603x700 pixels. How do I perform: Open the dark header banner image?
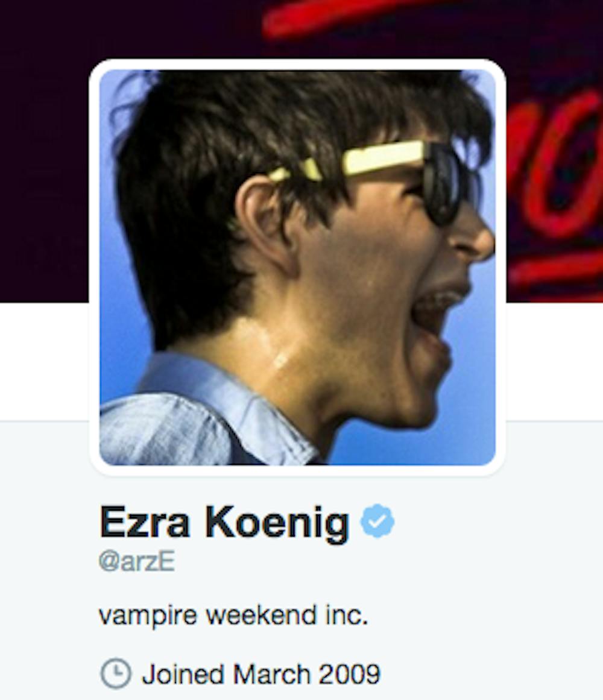pyautogui.click(x=301, y=151)
